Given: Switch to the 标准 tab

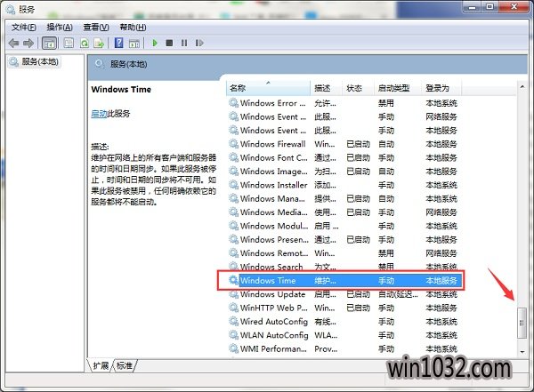Looking at the screenshot, I should click(125, 366).
